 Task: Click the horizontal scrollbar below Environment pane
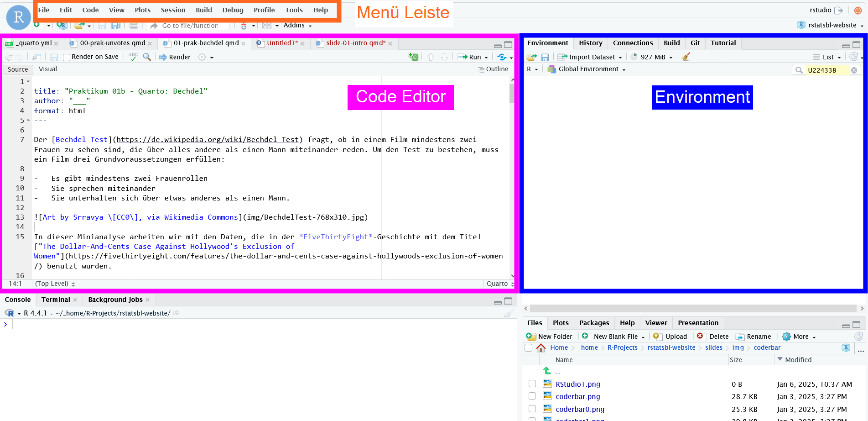(693, 308)
